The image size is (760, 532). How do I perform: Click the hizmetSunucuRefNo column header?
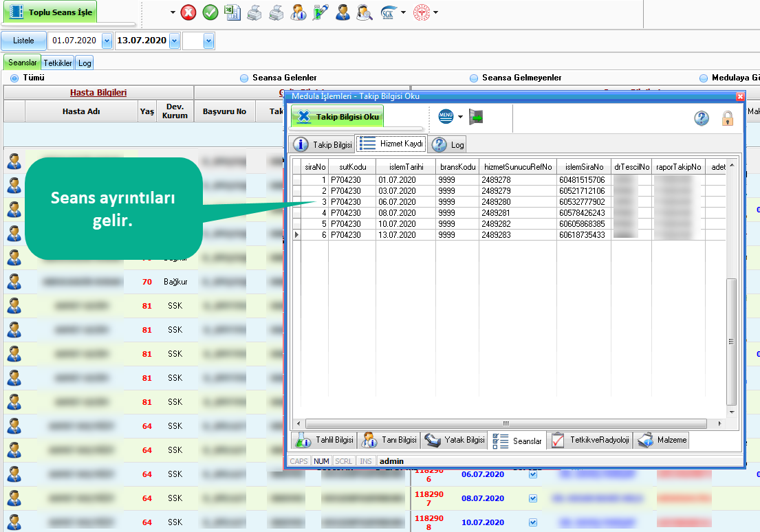click(518, 167)
